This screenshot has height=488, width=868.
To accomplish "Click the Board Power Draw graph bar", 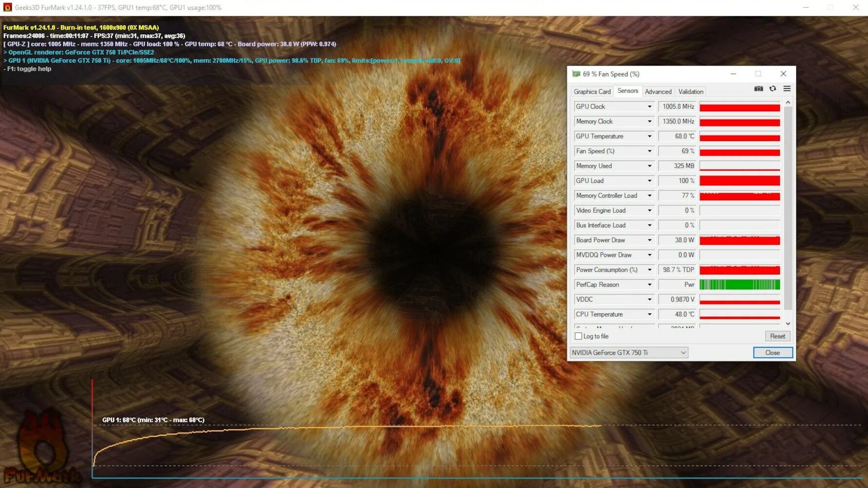I will (x=740, y=240).
